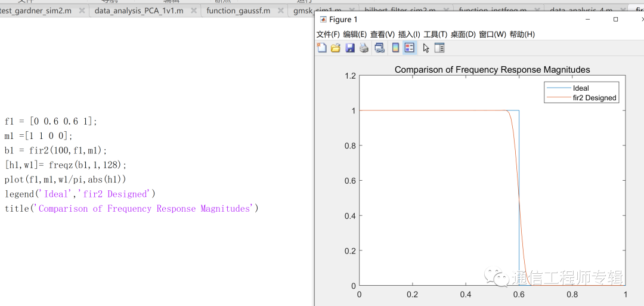Screen dimensions: 644x306
Task: Click the code line 'f1 = [0 0.6 0.6 1];'
Action: (x=51, y=122)
